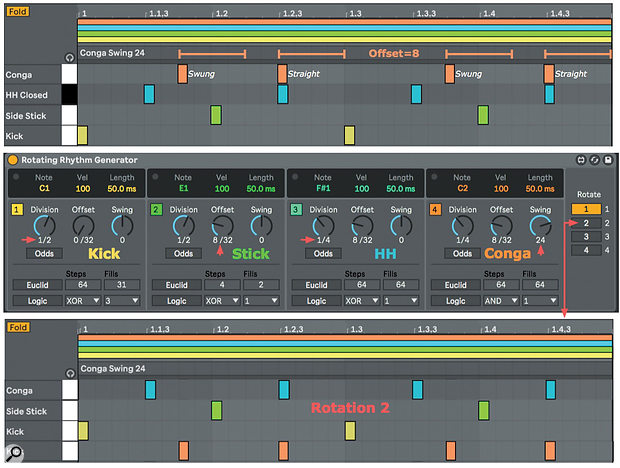Click Side Stick key lane in top editor

pos(69,115)
